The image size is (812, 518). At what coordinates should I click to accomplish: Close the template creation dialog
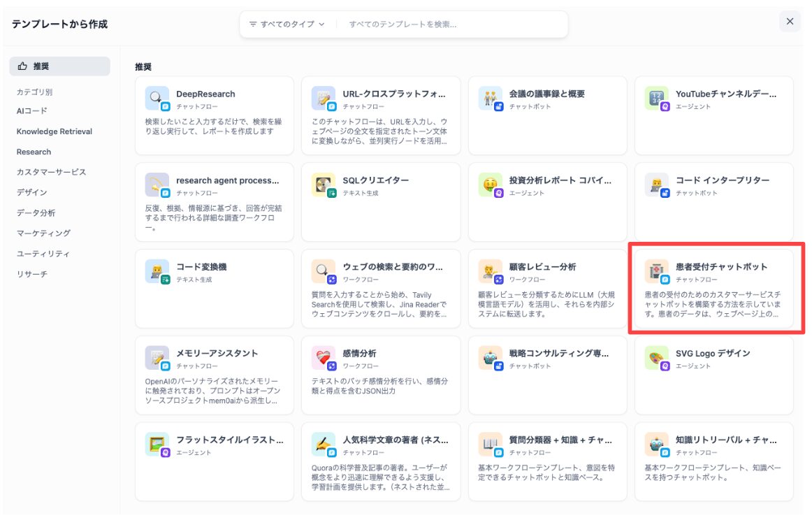pyautogui.click(x=790, y=22)
